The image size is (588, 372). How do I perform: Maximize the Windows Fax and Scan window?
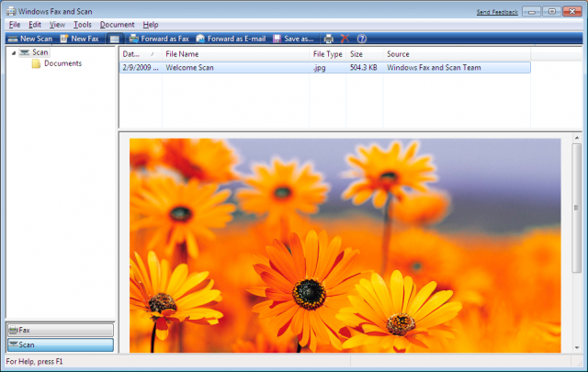[551, 12]
